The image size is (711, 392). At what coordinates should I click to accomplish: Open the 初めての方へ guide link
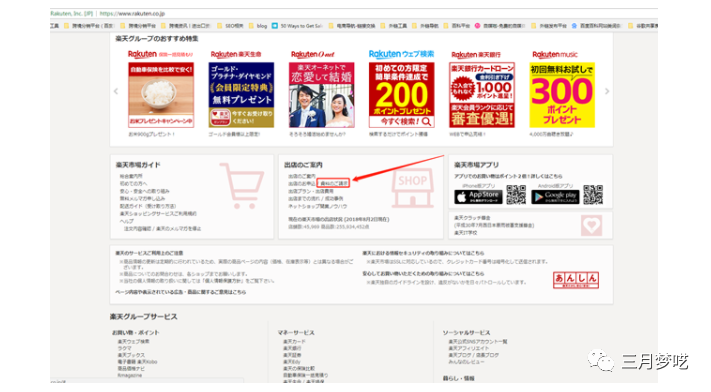[133, 184]
